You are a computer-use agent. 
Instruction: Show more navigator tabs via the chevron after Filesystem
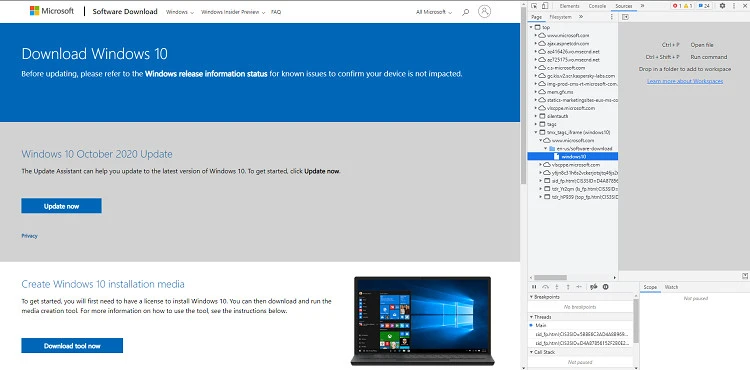click(x=581, y=17)
